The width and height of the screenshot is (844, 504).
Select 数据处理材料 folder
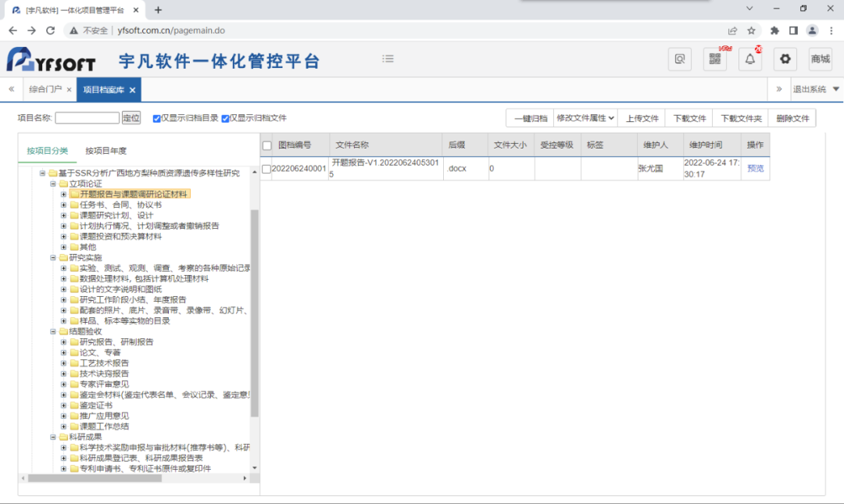coord(144,278)
